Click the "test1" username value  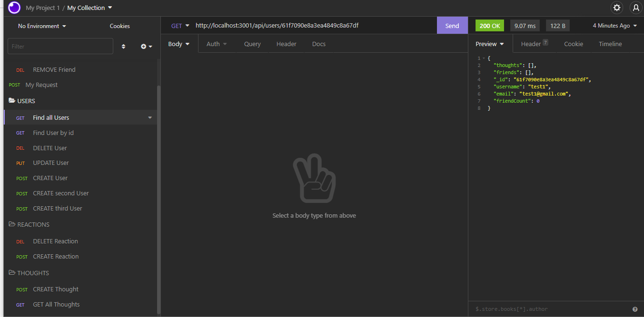(539, 87)
